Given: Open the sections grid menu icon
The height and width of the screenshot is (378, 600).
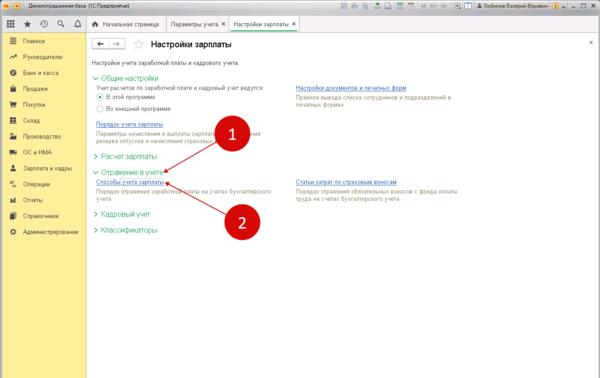Looking at the screenshot, I should pyautogui.click(x=11, y=24).
